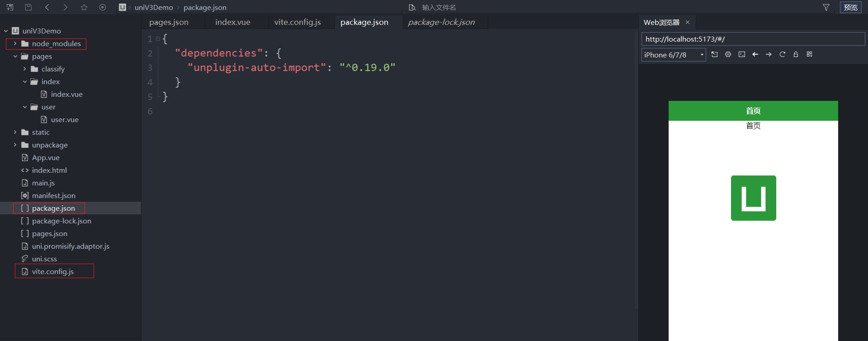Click the file search icon beside filename input
This screenshot has height=341, width=868.
tap(412, 7)
